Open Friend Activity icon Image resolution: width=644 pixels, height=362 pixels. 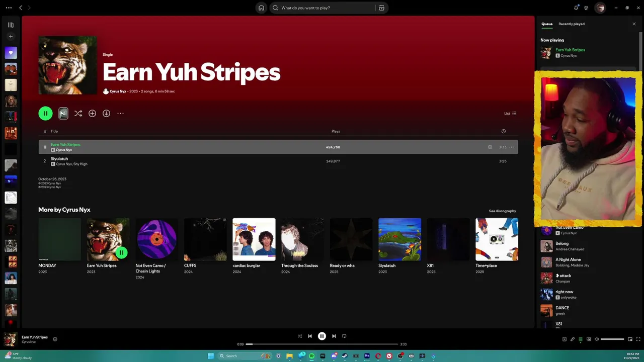(586, 8)
